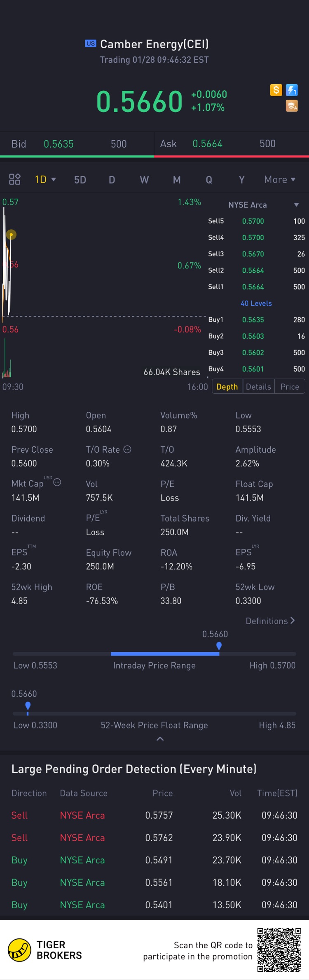Tap the promotion QR code

click(x=279, y=950)
